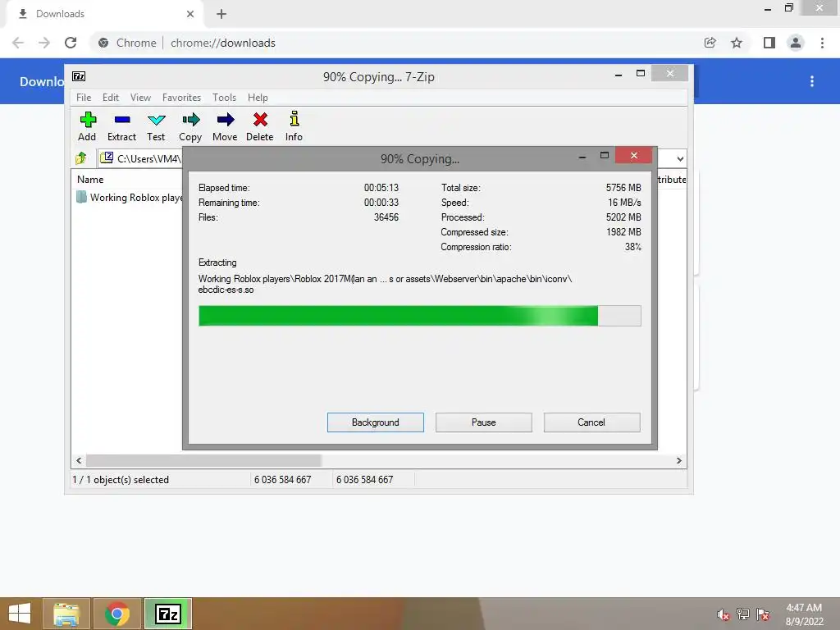
Task: Reload the Chrome downloads page
Action: 71,43
